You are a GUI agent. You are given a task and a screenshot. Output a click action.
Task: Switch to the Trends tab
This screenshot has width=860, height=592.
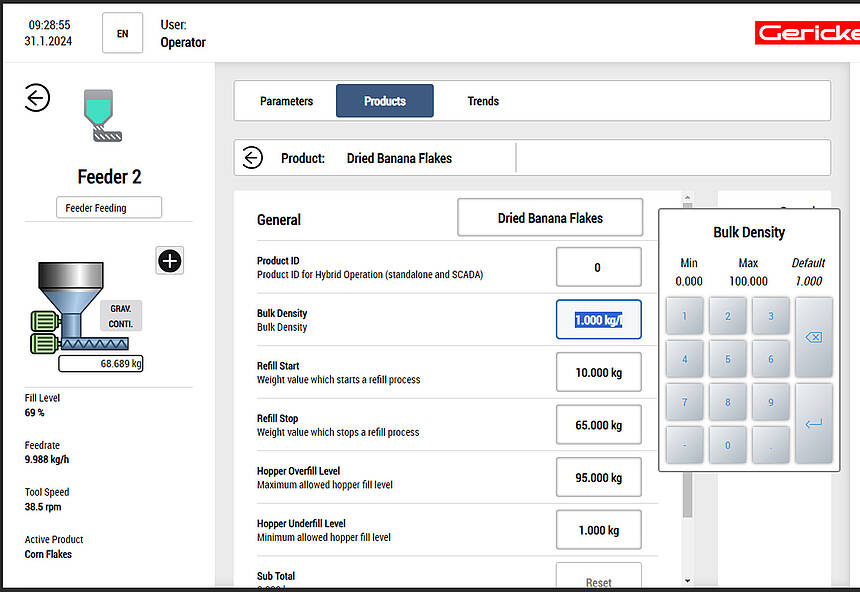tap(483, 101)
